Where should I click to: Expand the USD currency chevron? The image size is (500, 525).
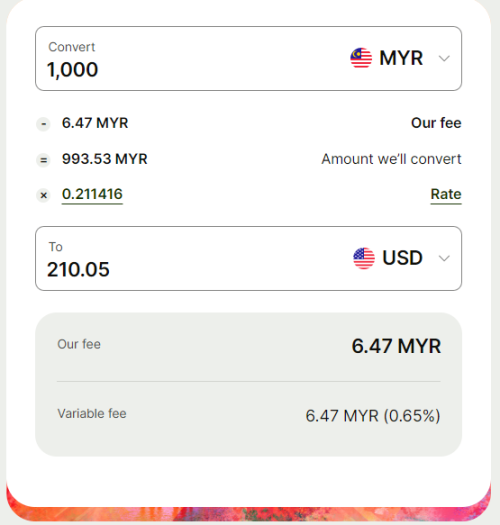(x=444, y=258)
